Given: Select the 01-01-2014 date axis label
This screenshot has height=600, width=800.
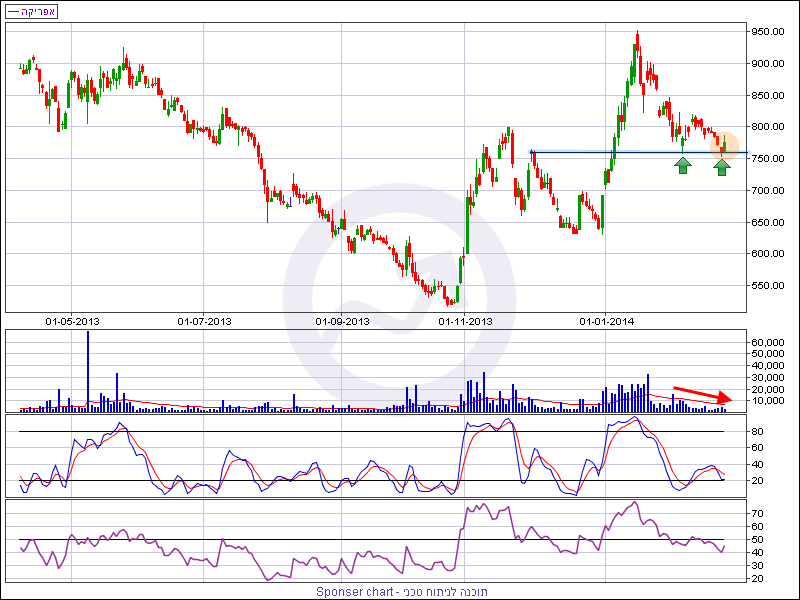Looking at the screenshot, I should tap(607, 321).
